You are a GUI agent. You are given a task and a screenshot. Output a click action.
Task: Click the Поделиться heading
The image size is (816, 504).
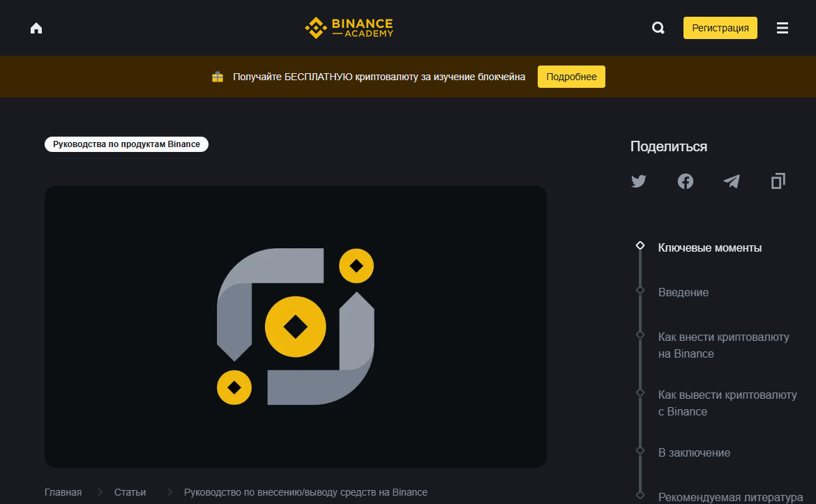669,146
